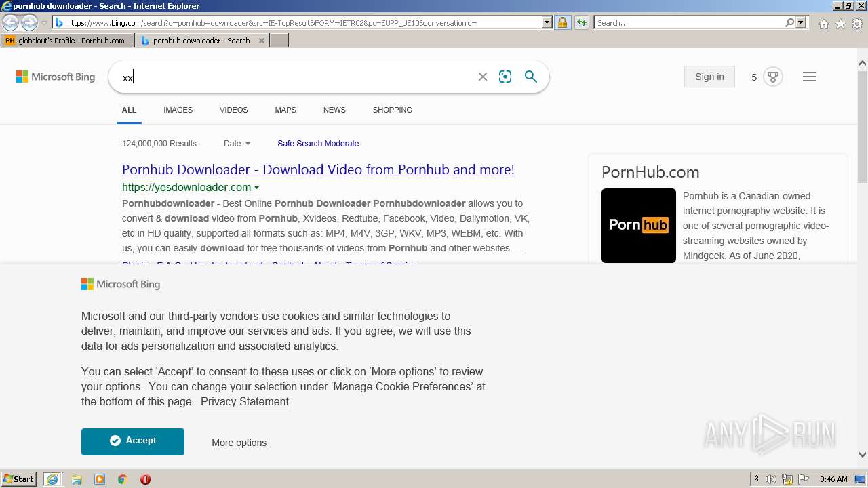Viewport: 868px width, 488px height.
Task: Open the Windows Start button
Action: click(x=19, y=479)
